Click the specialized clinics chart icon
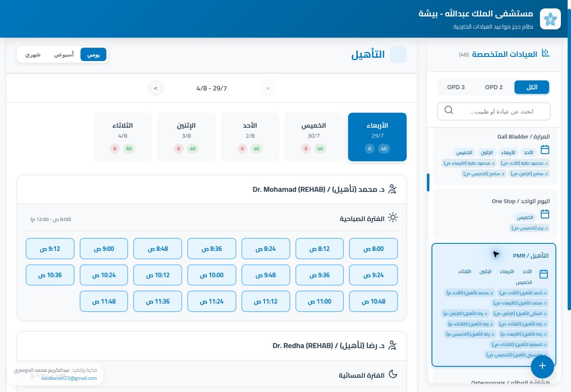The height and width of the screenshot is (392, 571). (x=546, y=53)
